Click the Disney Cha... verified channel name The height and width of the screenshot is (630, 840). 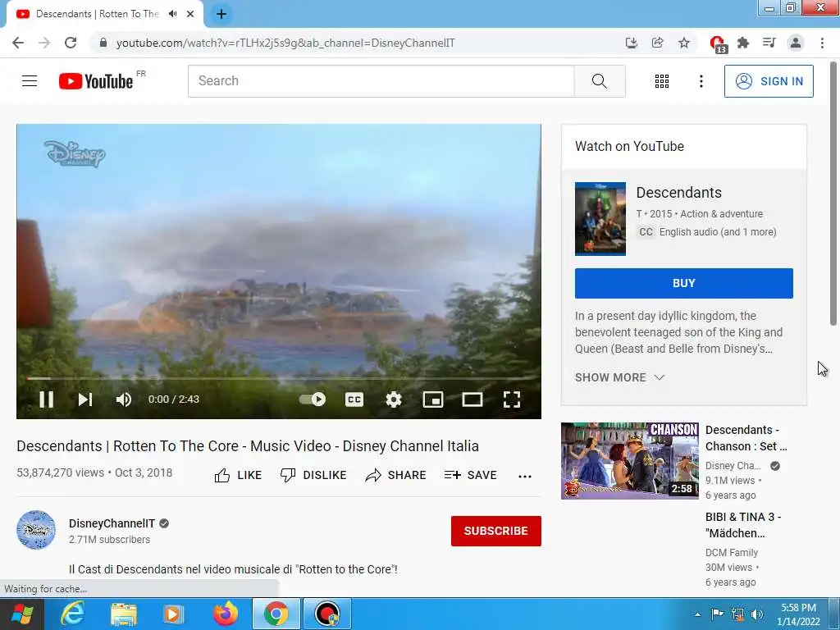point(733,466)
